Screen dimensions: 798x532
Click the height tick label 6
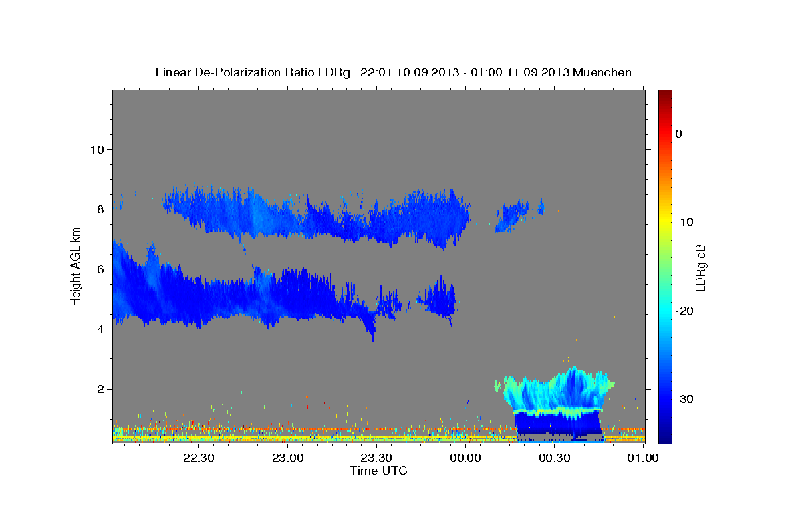coord(100,269)
